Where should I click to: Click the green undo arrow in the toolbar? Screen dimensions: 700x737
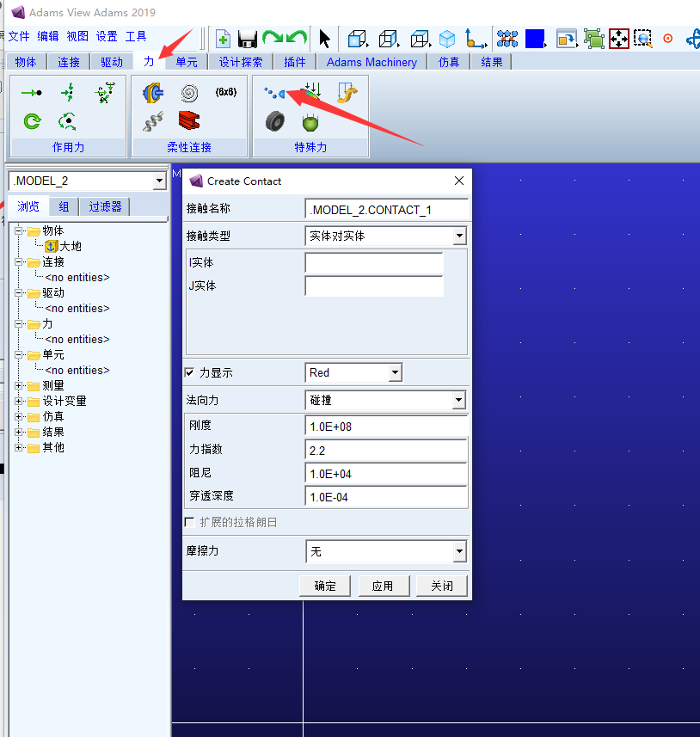(x=297, y=38)
